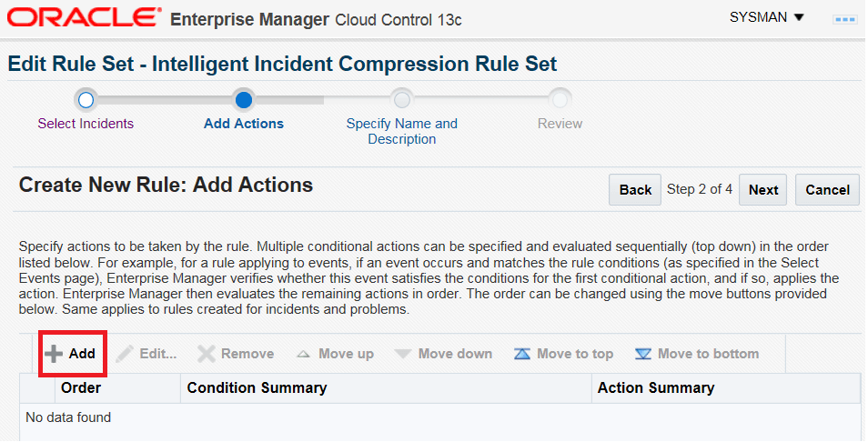
Task: Open the SYSMAN user menu dropdown
Action: [767, 17]
